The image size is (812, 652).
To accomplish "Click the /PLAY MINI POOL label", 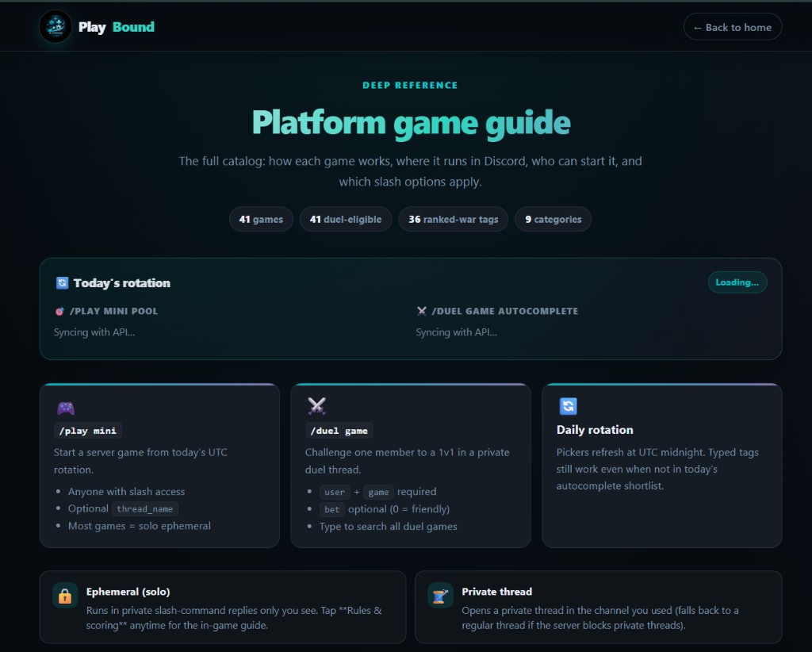I will pos(113,311).
